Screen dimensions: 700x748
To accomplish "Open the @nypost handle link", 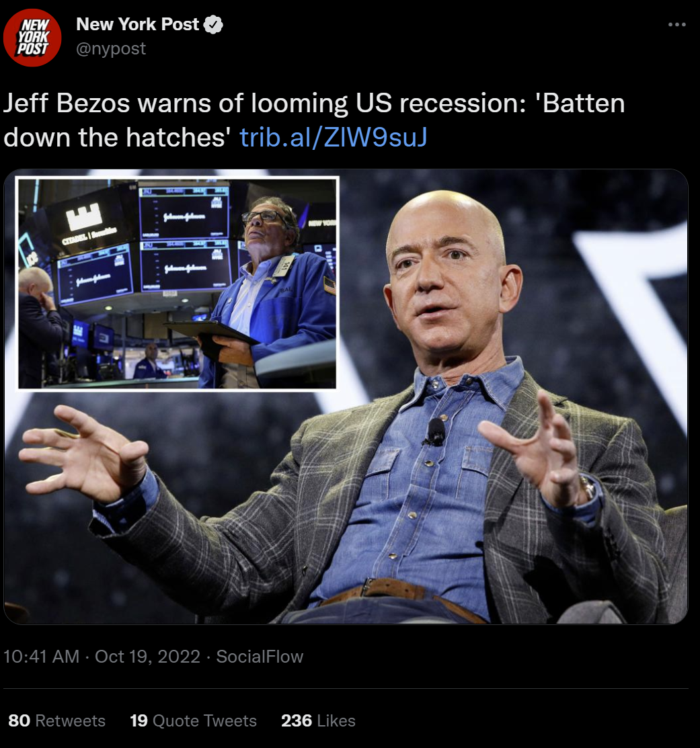I will pyautogui.click(x=111, y=48).
